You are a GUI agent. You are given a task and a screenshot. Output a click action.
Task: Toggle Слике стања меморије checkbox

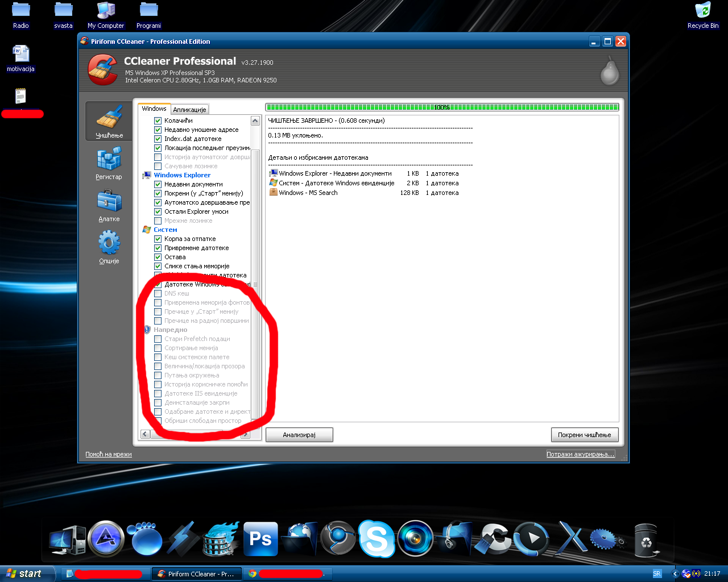click(x=158, y=266)
